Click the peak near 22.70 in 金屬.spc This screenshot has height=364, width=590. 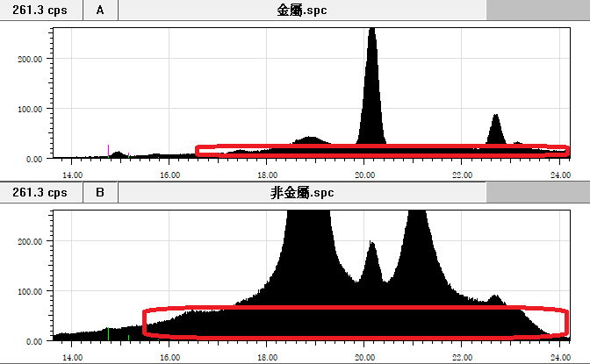click(x=496, y=130)
